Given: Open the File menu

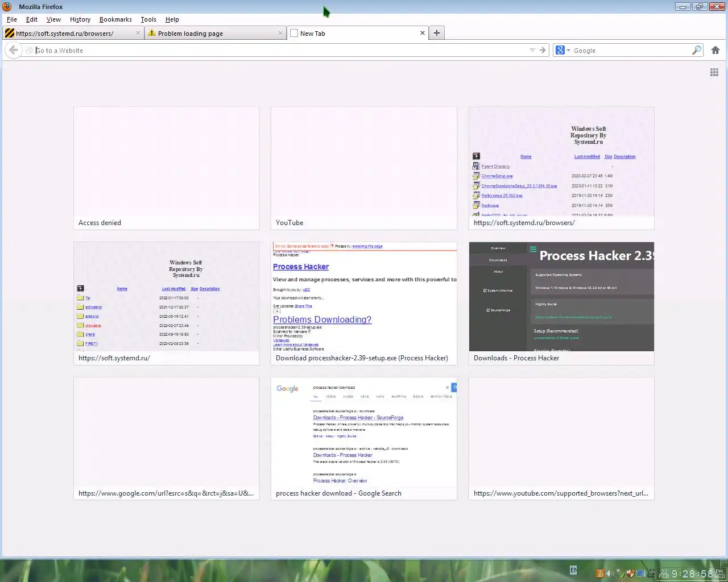Looking at the screenshot, I should 12,19.
